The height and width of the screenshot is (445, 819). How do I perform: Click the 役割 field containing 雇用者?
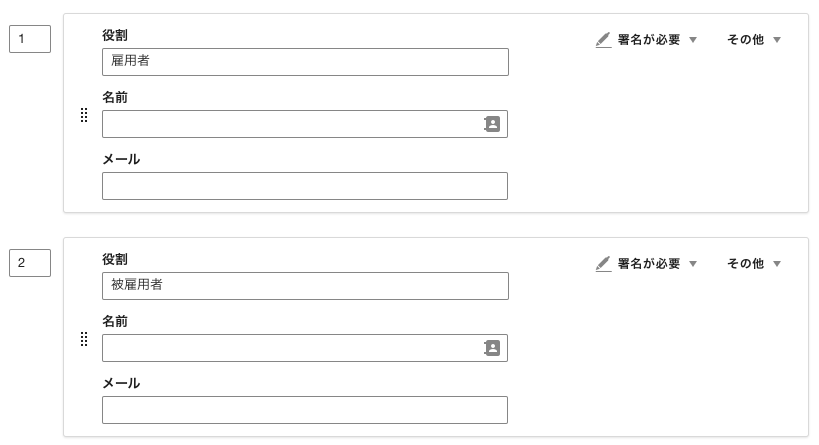[305, 62]
